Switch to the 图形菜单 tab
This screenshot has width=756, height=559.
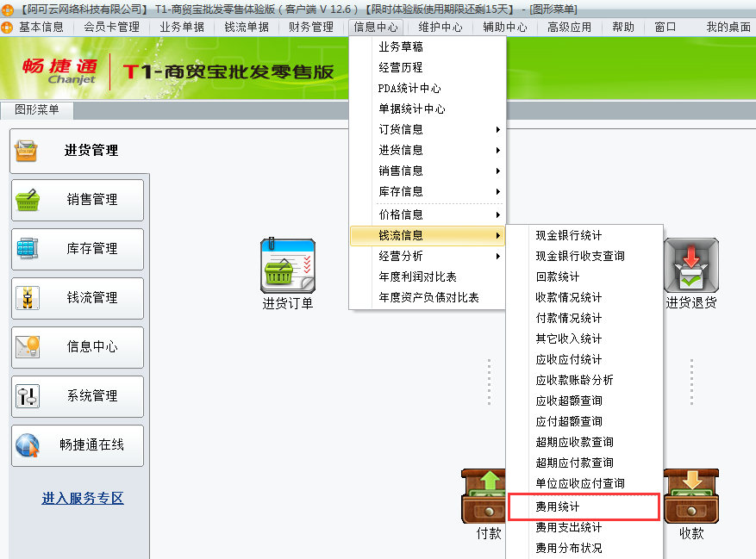37,110
